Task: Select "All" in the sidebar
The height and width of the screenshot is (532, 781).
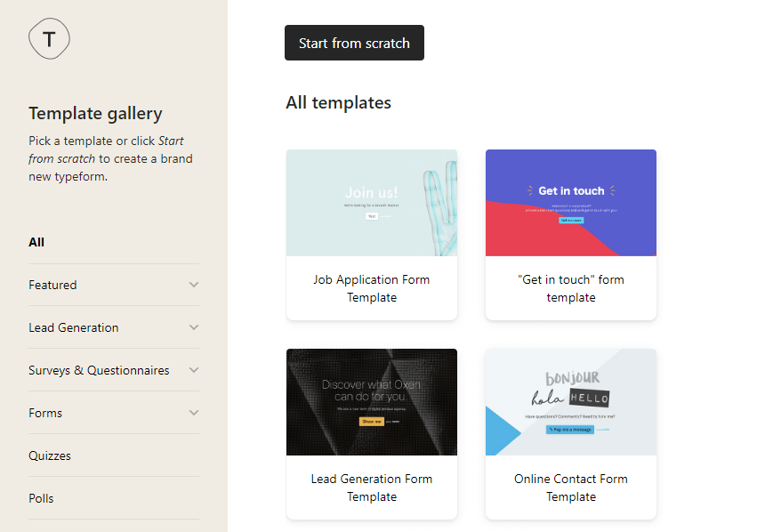Action: (x=36, y=242)
